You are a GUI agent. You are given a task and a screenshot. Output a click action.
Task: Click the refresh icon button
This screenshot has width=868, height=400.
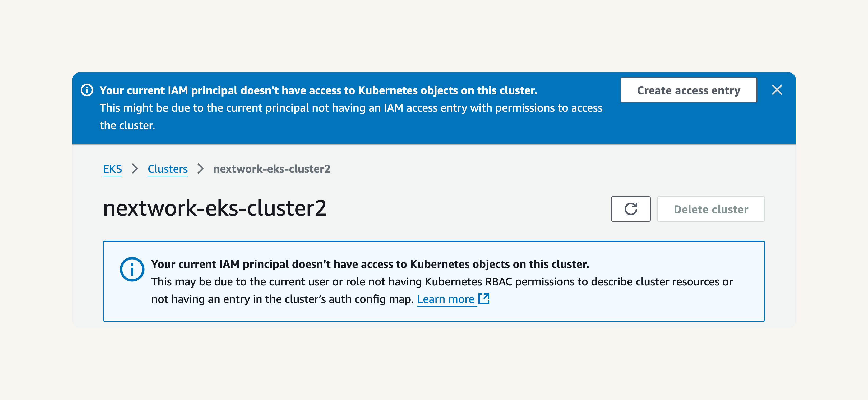coord(630,209)
